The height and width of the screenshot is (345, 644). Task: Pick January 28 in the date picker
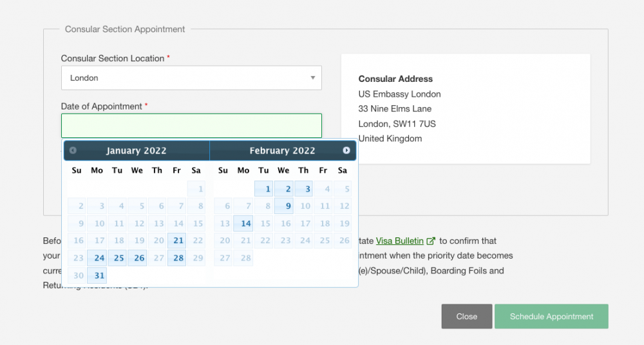(x=178, y=258)
